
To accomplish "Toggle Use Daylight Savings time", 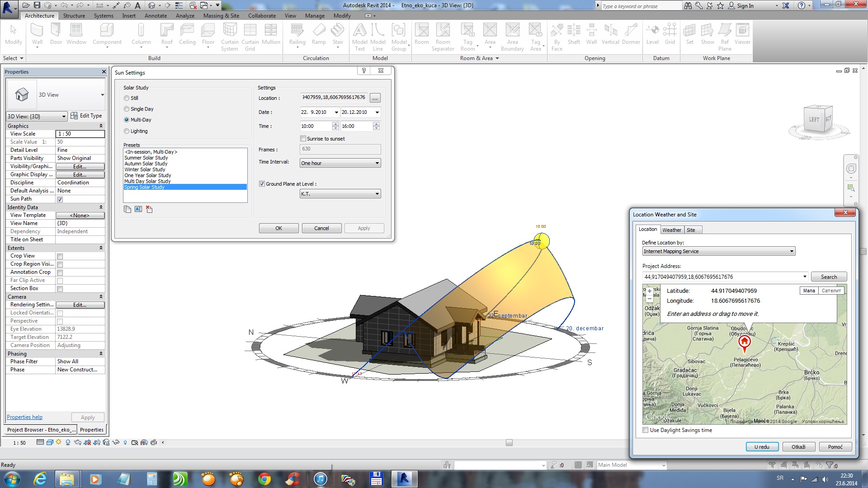I will [646, 430].
